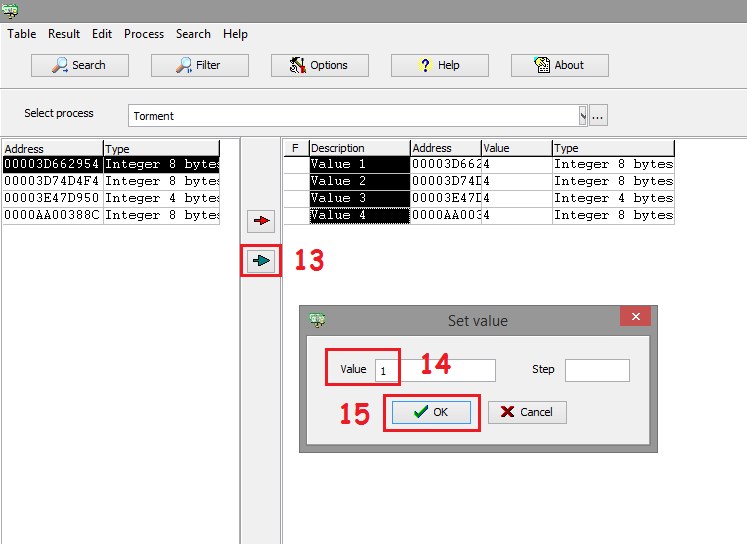
Task: Click the Integer 4 bytes type in left list
Action: coord(162,199)
